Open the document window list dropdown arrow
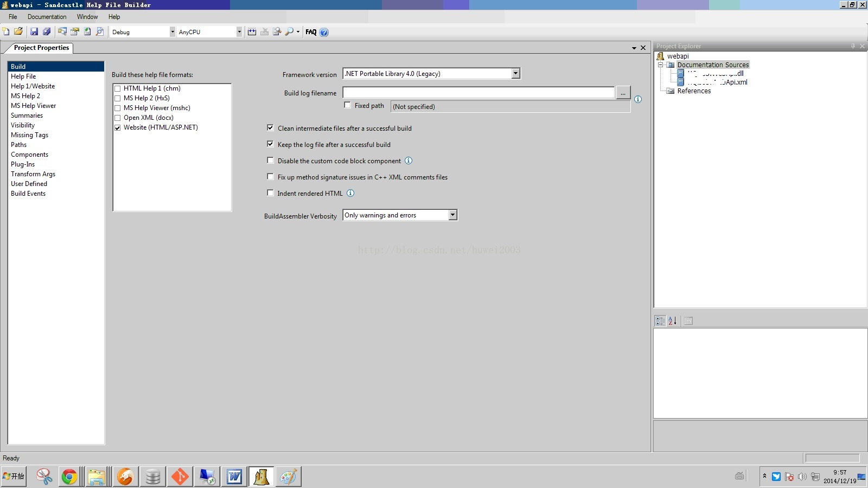The width and height of the screenshot is (868, 488). point(634,48)
